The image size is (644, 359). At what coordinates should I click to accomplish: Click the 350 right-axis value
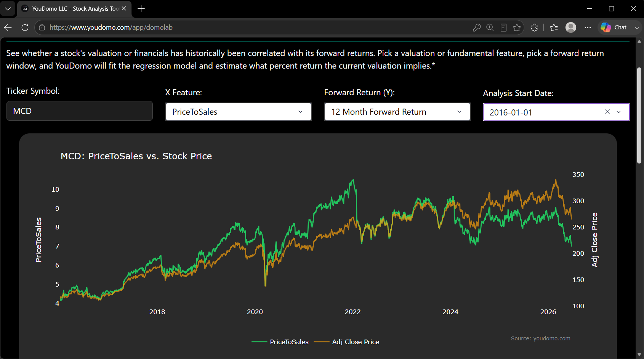click(578, 175)
